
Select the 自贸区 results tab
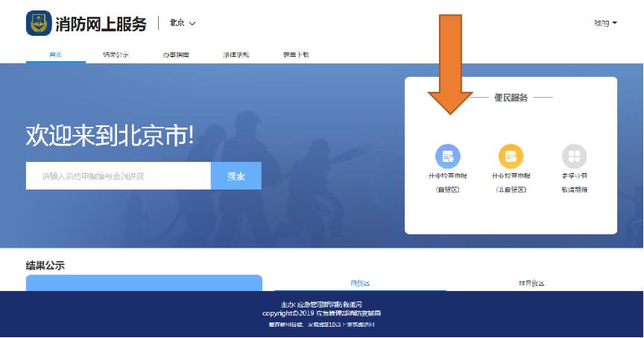click(x=360, y=284)
